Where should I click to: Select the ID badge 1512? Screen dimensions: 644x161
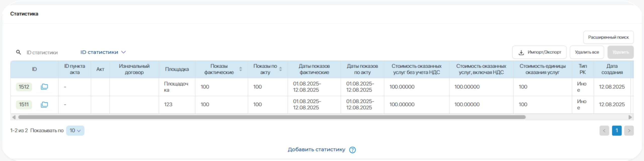(x=24, y=87)
